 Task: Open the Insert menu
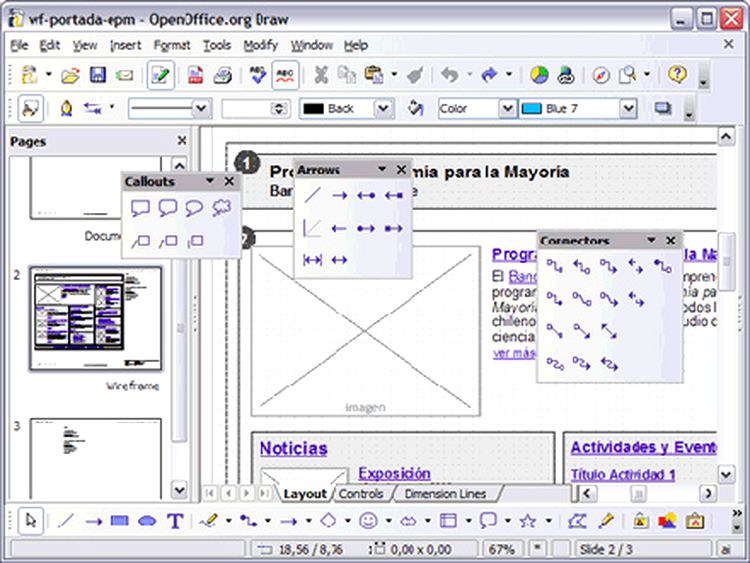tap(126, 45)
